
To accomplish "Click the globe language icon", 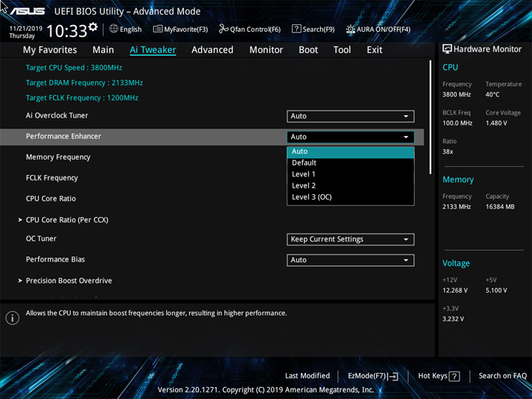I will click(114, 29).
